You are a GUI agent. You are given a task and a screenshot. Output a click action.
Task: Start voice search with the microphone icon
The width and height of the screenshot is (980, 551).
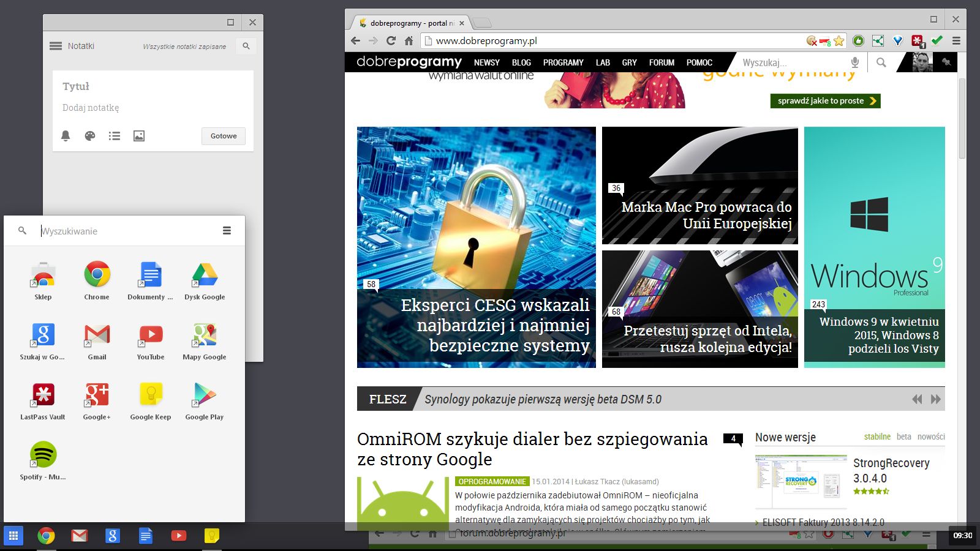(855, 62)
